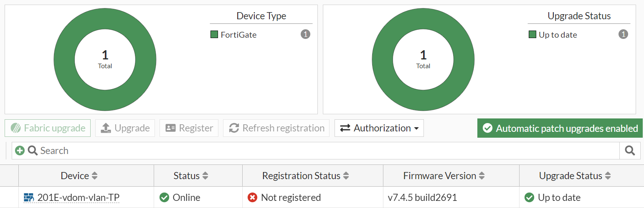
Task: Click the add filter plus icon in search bar
Action: [x=20, y=151]
